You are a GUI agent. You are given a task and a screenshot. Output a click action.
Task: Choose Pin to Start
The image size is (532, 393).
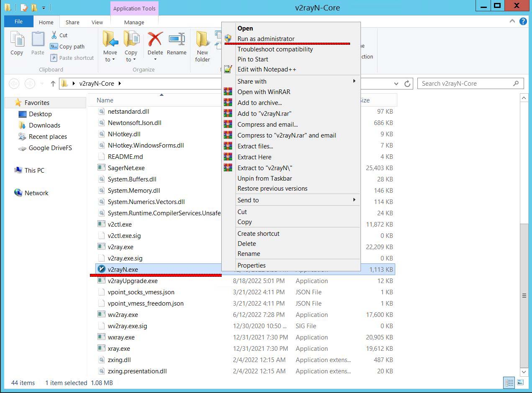(253, 59)
